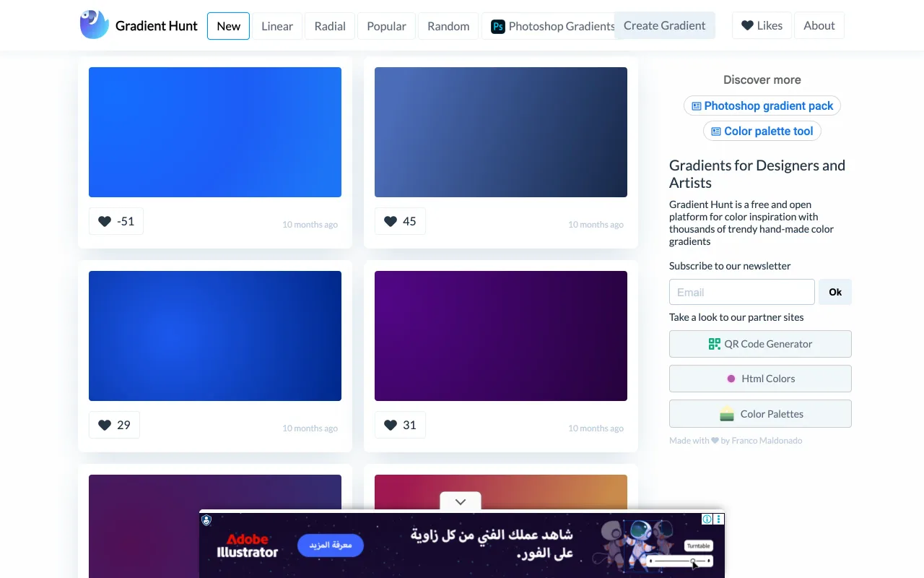Click the "Made with" footer heart icon
The height and width of the screenshot is (578, 924).
tap(715, 441)
